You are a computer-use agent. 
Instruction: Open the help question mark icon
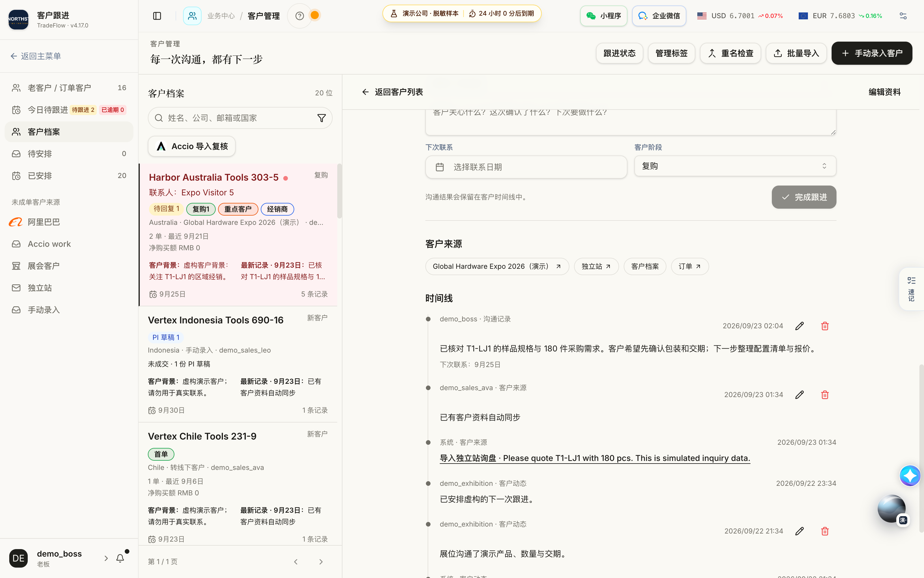(300, 16)
